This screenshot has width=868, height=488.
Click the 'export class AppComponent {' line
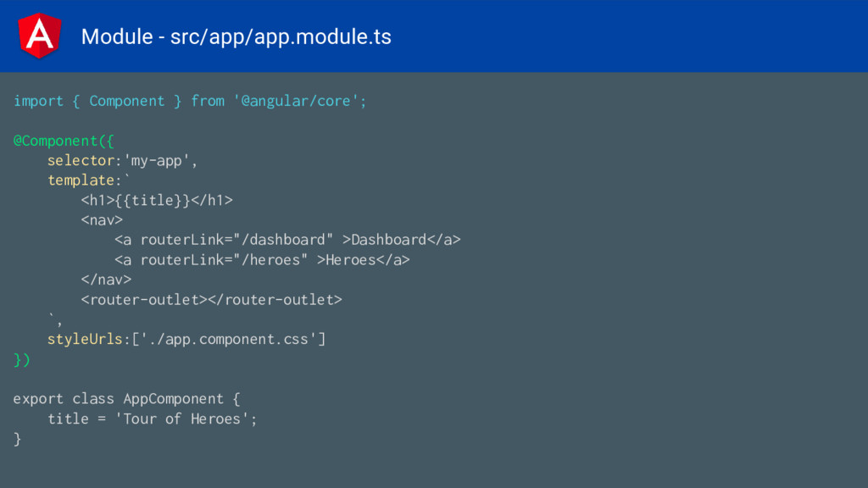[x=127, y=399]
